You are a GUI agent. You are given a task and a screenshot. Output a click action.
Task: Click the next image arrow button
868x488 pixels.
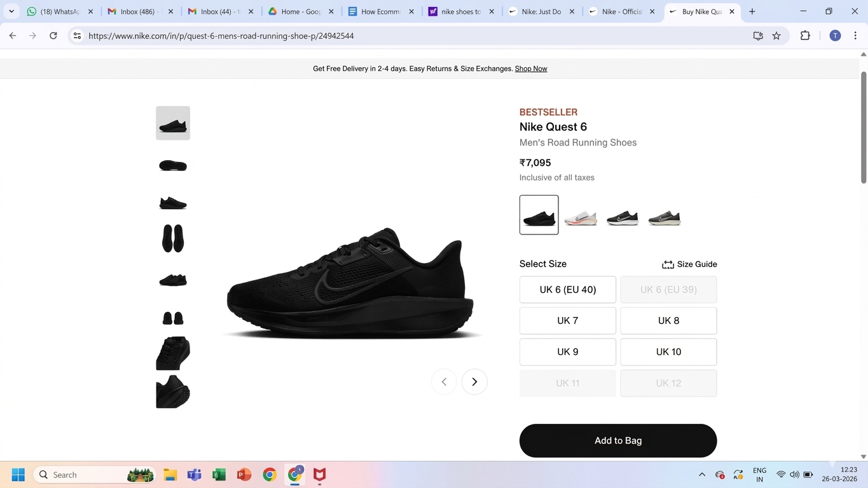click(x=474, y=382)
